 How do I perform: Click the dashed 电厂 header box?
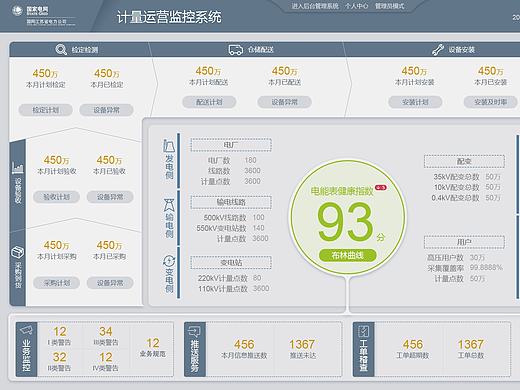click(231, 145)
